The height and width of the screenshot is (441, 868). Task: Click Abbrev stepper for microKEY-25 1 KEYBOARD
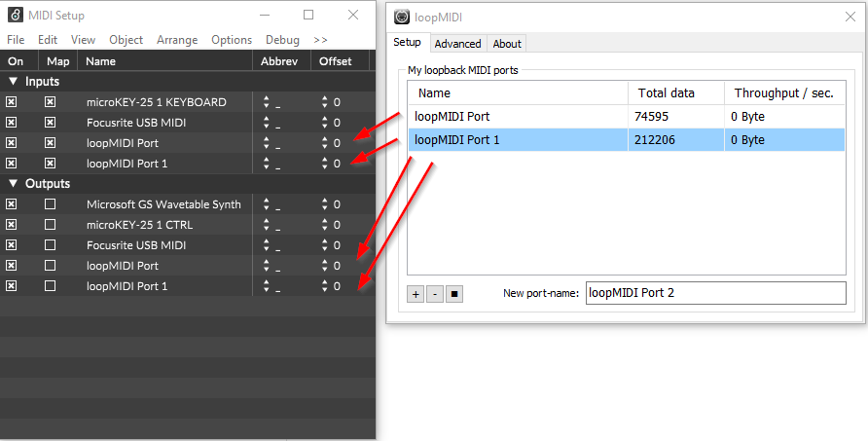point(267,102)
